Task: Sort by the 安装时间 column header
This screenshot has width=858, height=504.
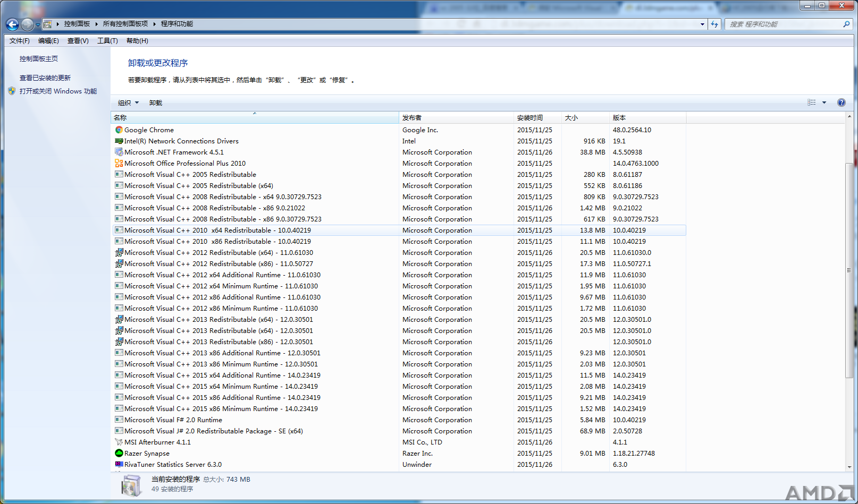Action: pyautogui.click(x=537, y=118)
